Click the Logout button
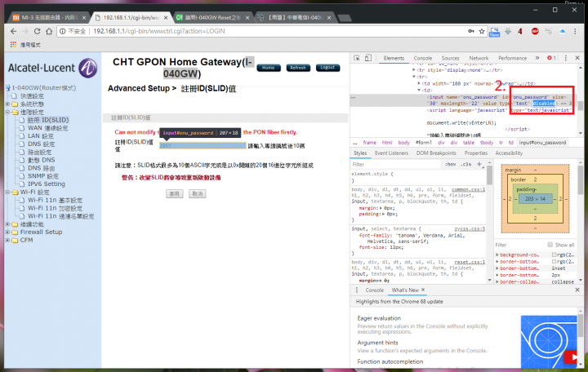 click(x=327, y=68)
